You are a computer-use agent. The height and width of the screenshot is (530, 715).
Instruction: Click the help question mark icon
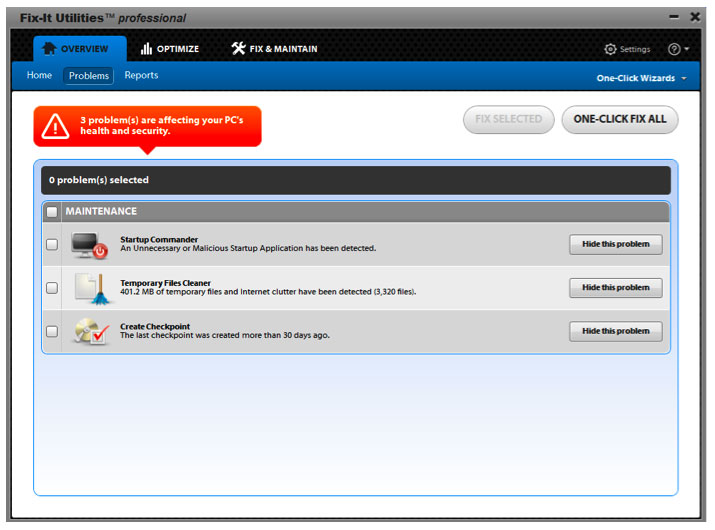coord(674,49)
